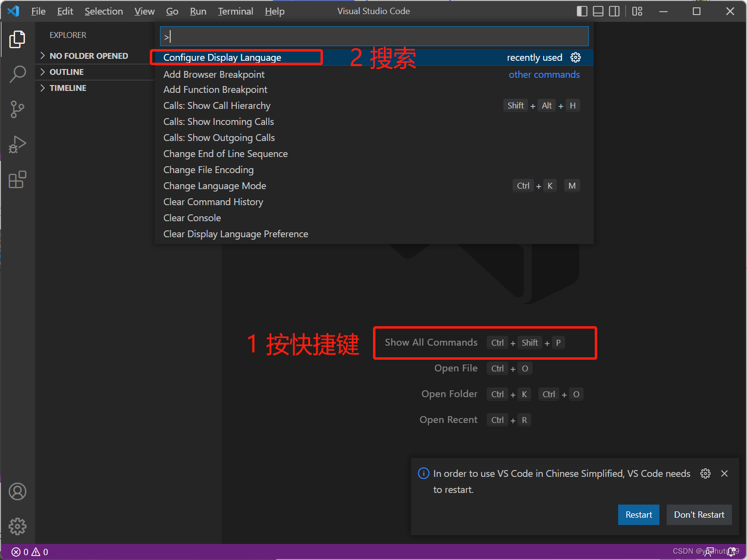747x560 pixels.
Task: Open the Edit menu
Action: point(65,11)
